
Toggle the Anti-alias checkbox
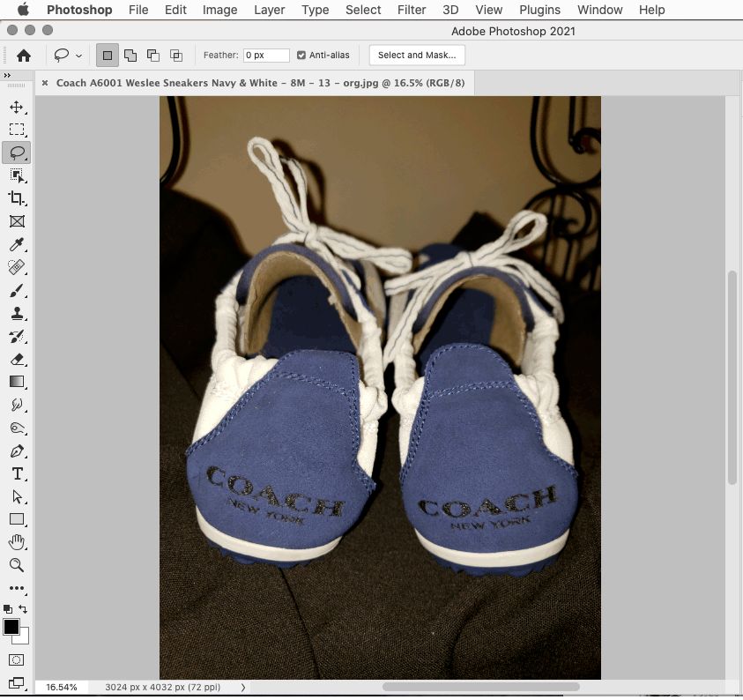(x=301, y=56)
